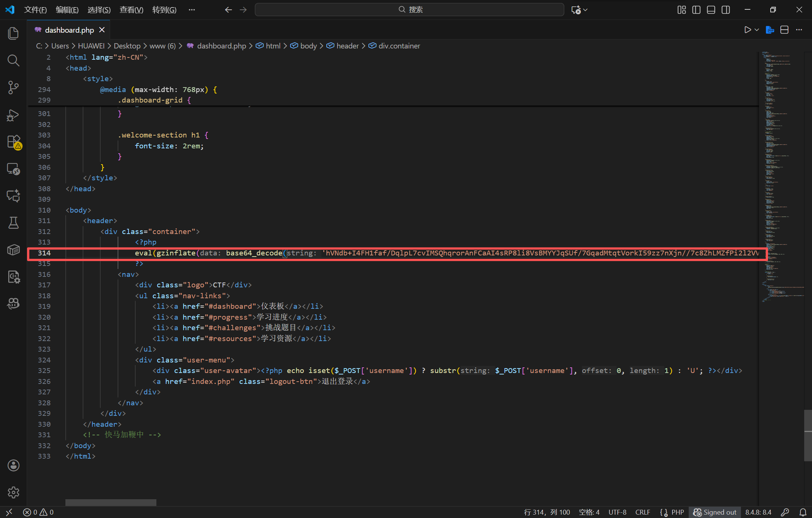The width and height of the screenshot is (812, 518).
Task: Click www (6) breadcrumb folder
Action: pyautogui.click(x=163, y=46)
